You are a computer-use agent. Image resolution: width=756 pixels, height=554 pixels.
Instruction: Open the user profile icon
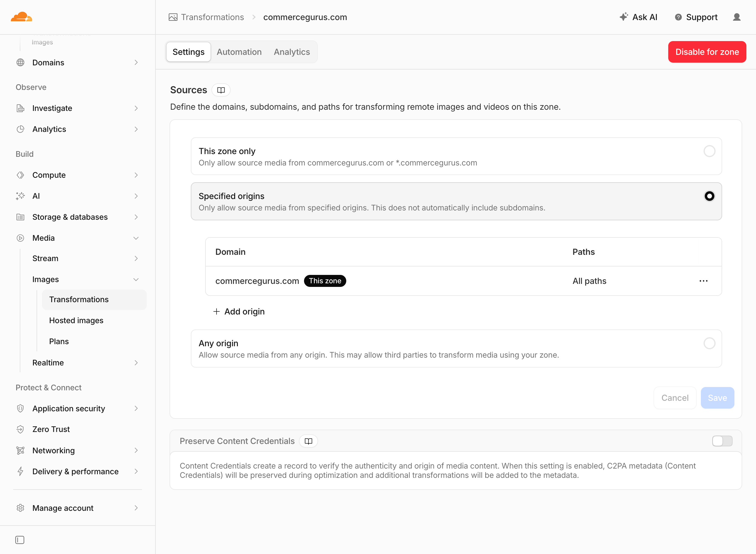click(x=737, y=17)
